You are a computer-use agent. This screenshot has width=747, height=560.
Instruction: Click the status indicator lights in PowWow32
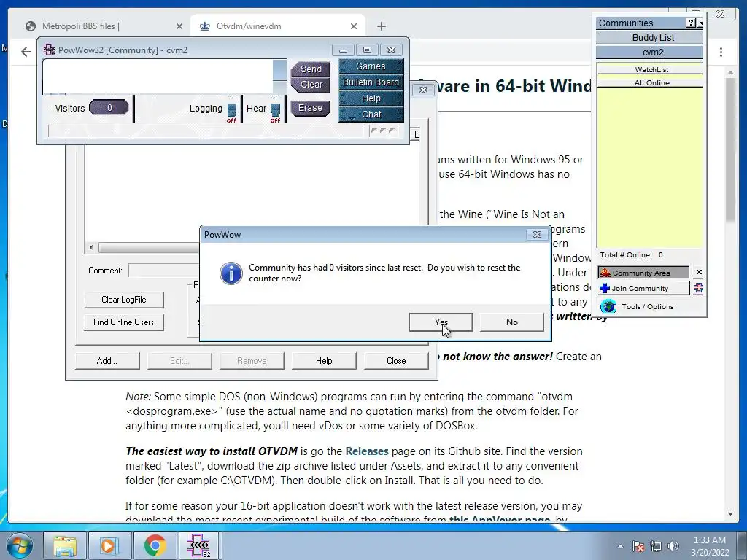[x=383, y=131]
